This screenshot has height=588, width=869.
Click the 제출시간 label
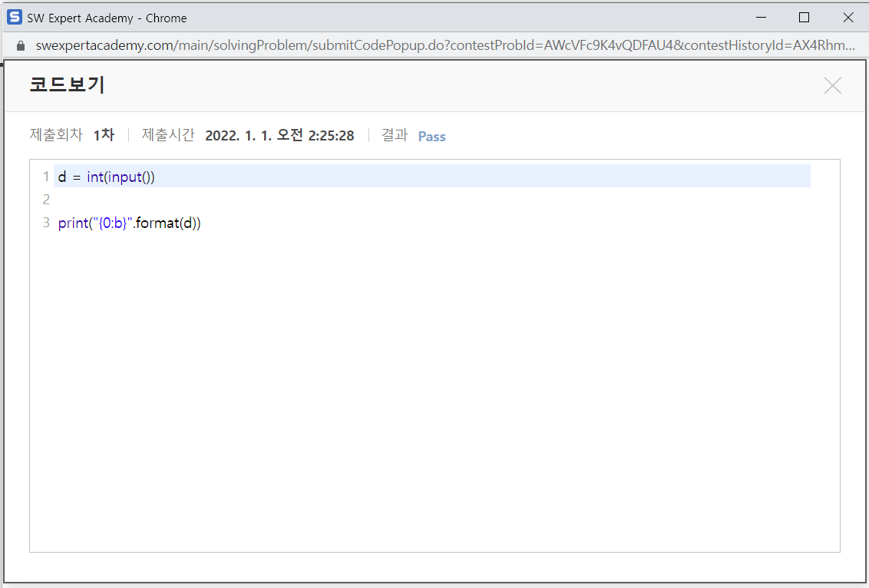tap(168, 134)
